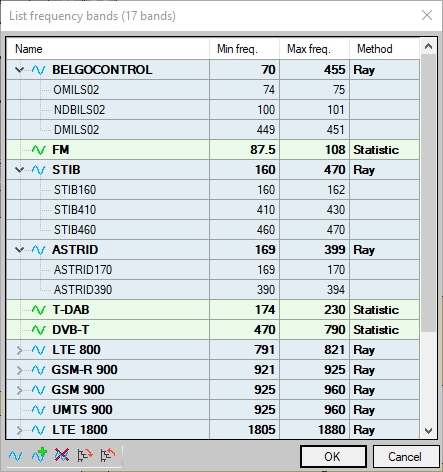Select the DVB-T band name

pos(71,330)
